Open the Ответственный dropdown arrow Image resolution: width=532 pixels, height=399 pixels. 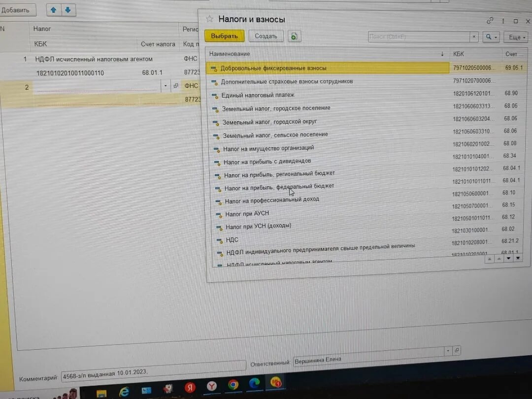448,351
